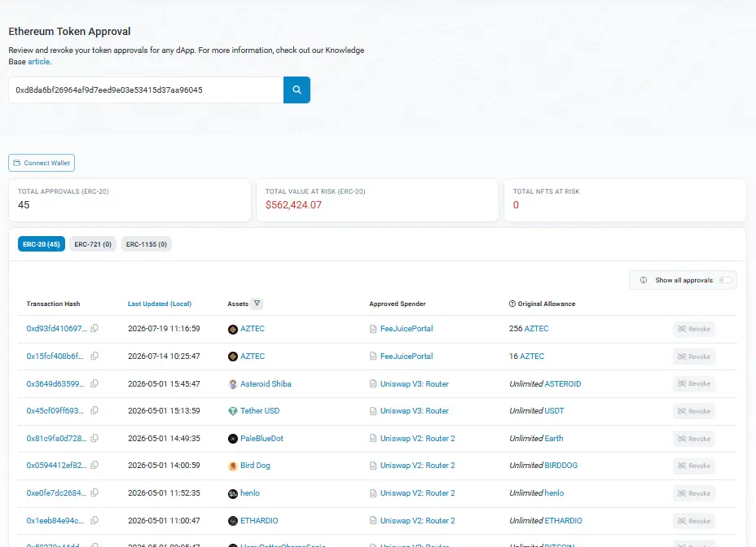Revoke the 16 AZTEC approval
The height and width of the screenshot is (547, 756).
click(694, 357)
